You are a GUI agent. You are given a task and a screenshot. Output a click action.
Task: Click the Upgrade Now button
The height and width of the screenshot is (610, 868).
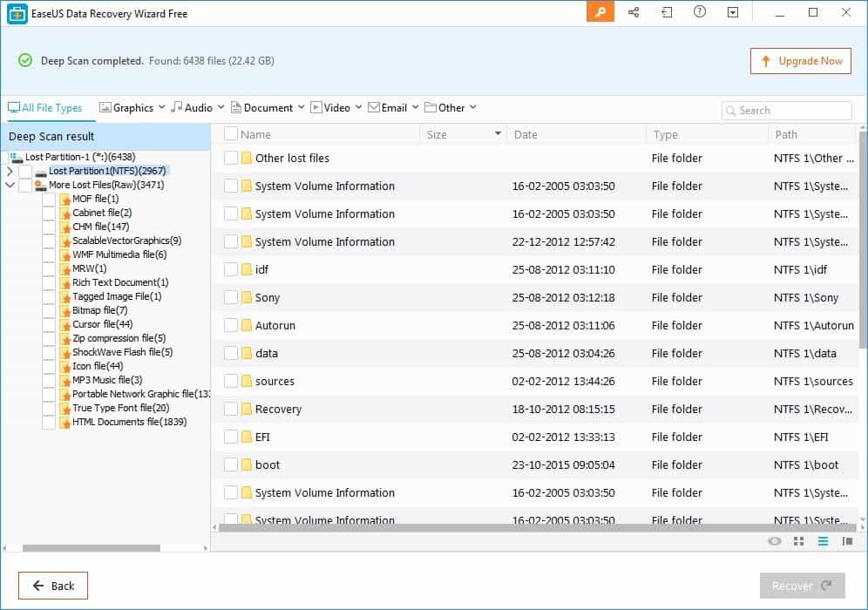pyautogui.click(x=801, y=61)
